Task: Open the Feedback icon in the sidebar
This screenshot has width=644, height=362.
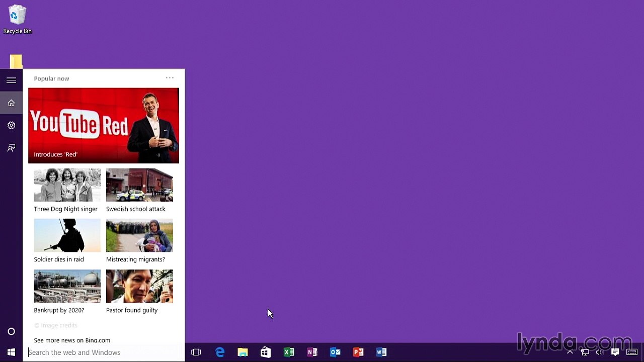Action: (11, 148)
